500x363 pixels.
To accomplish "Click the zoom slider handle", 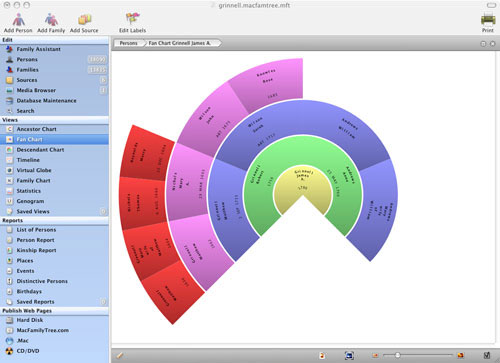I will 398,355.
